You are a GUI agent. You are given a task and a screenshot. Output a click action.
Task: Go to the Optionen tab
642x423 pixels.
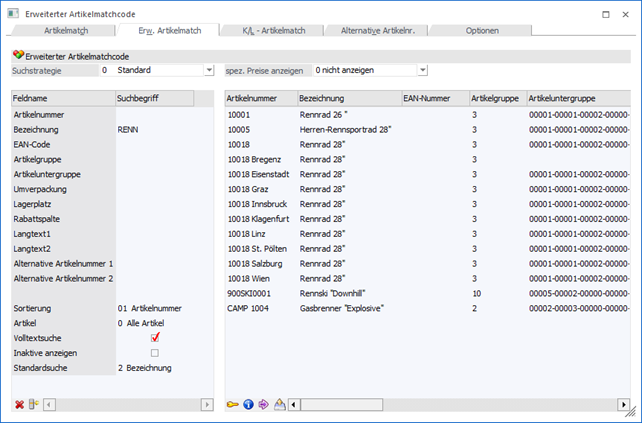(x=482, y=31)
